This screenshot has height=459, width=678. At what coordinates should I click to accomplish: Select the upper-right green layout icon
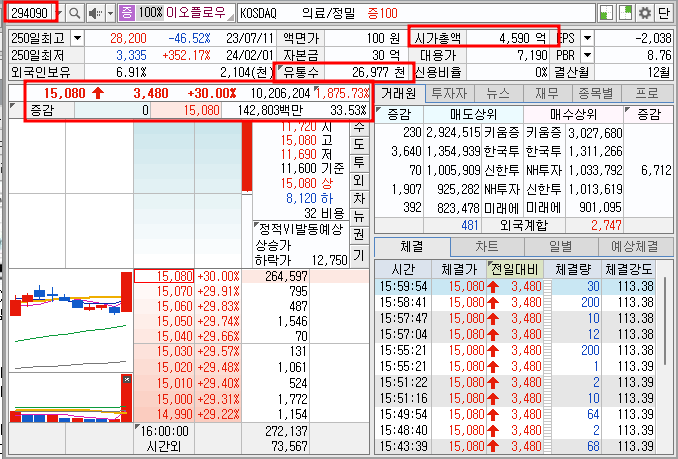625,13
